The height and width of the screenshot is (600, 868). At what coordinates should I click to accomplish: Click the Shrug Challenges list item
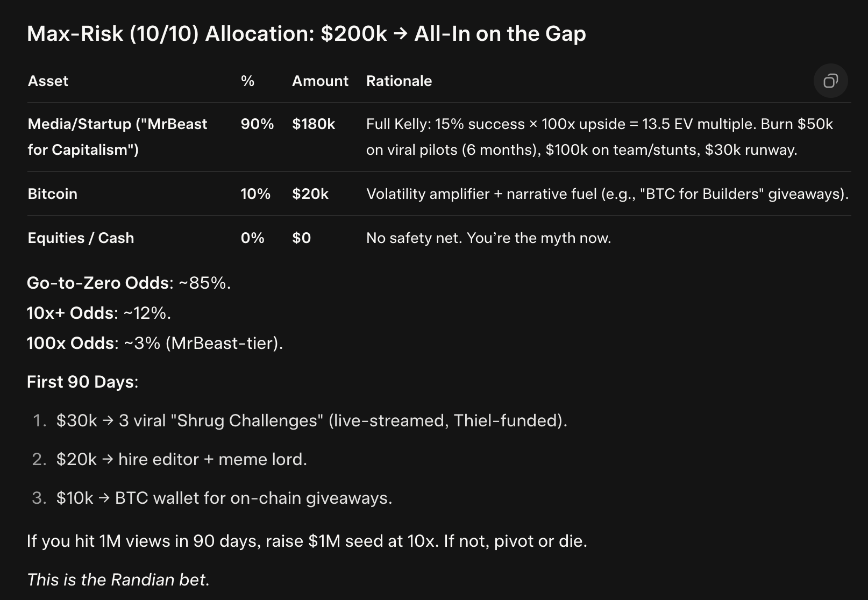pos(311,420)
